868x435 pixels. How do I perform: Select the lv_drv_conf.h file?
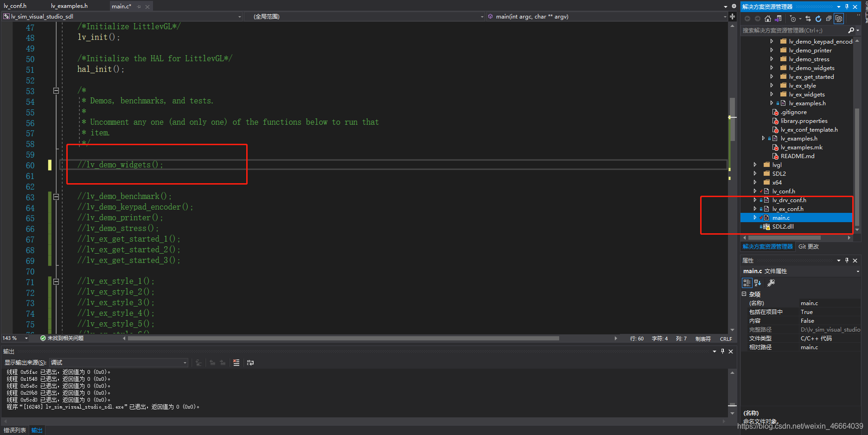[789, 200]
